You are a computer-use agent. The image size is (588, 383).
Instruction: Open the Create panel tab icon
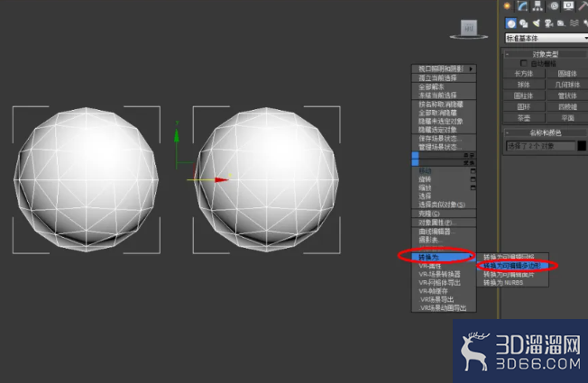tap(507, 5)
